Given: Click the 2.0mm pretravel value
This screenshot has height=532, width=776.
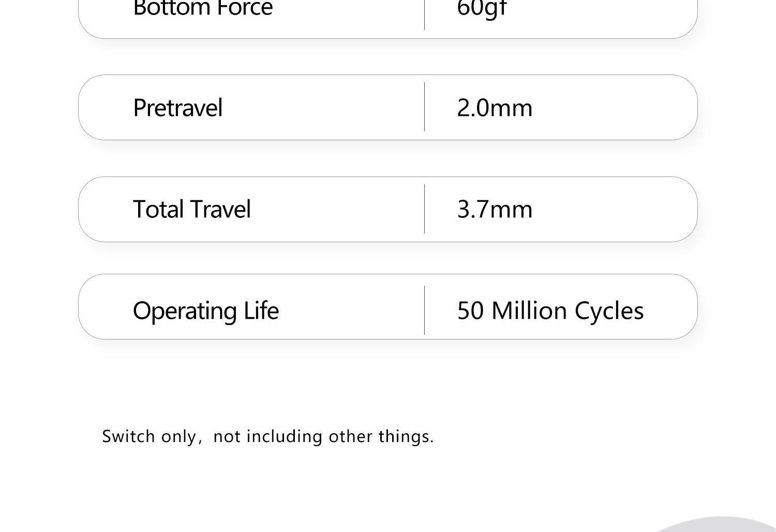Looking at the screenshot, I should click(x=495, y=108).
